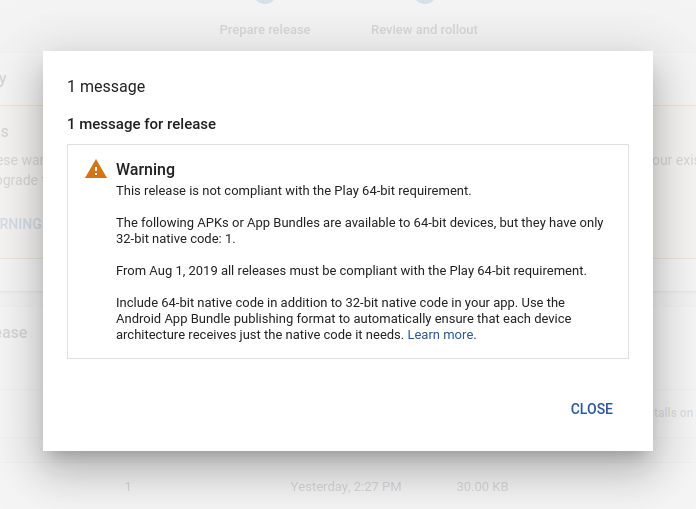Click the Android App Bundle instructions paragraph
The image size is (696, 509).
click(x=340, y=318)
